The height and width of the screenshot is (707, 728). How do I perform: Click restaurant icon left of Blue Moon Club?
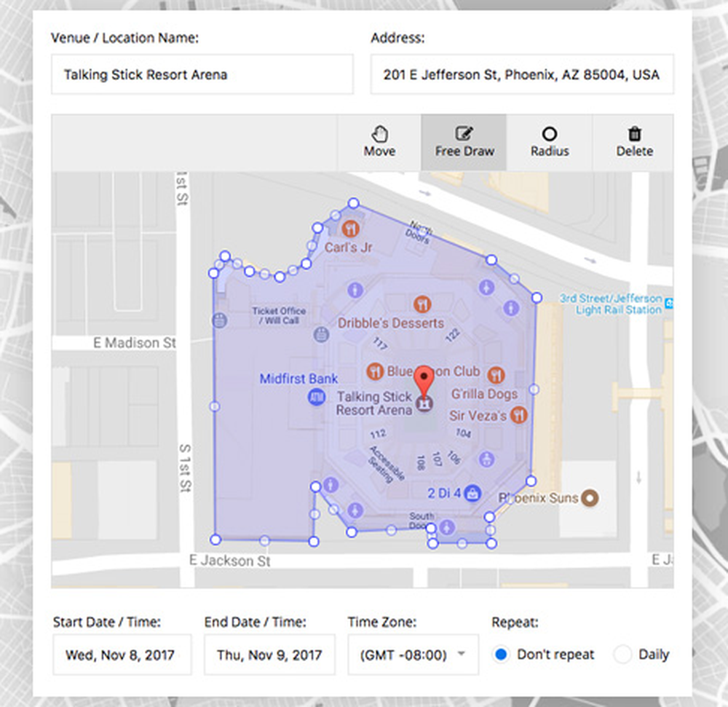(375, 371)
